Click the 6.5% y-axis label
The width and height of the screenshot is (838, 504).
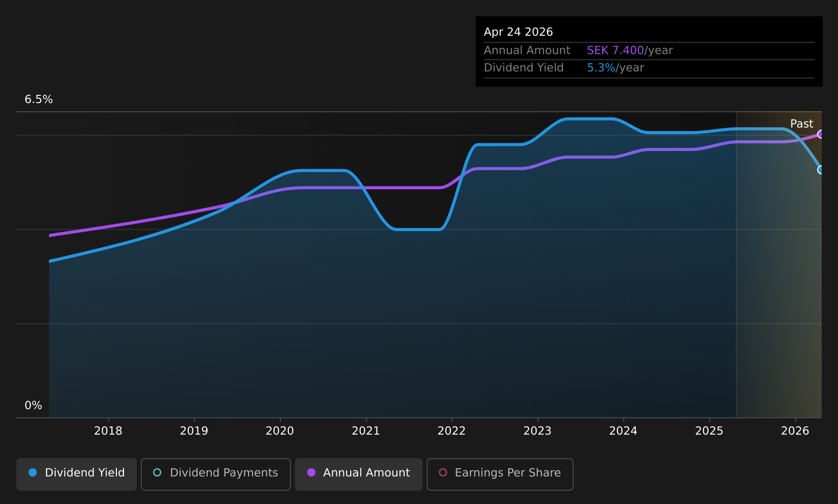pyautogui.click(x=39, y=99)
